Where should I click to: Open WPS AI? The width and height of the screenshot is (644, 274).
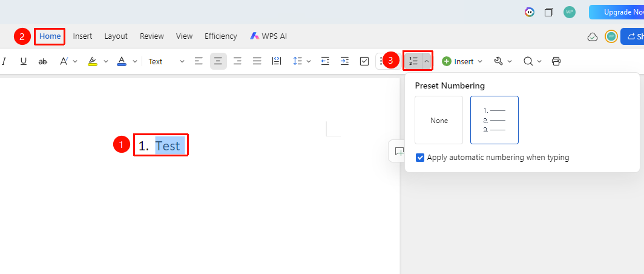[x=268, y=36]
